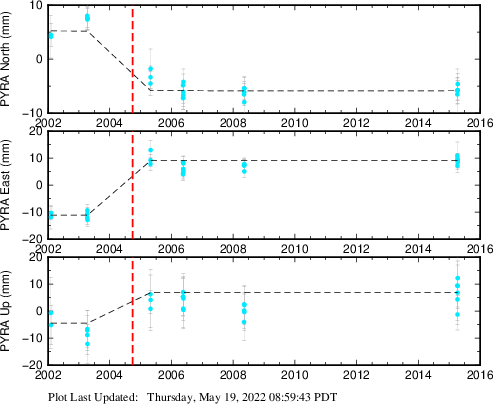The height and width of the screenshot is (404, 493).
Task: Click the PYRA East (mm) axis label
Action: 6,185
